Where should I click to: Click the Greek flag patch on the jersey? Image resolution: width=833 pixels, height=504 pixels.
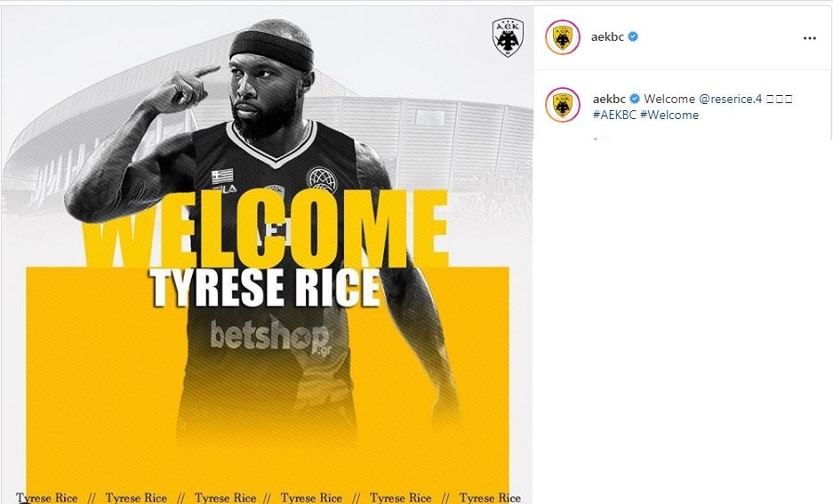tap(222, 176)
